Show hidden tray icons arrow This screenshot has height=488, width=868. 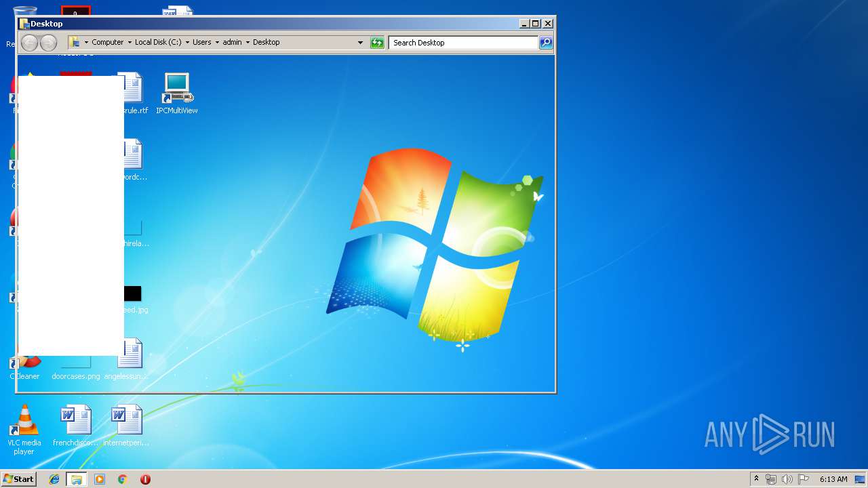point(756,479)
